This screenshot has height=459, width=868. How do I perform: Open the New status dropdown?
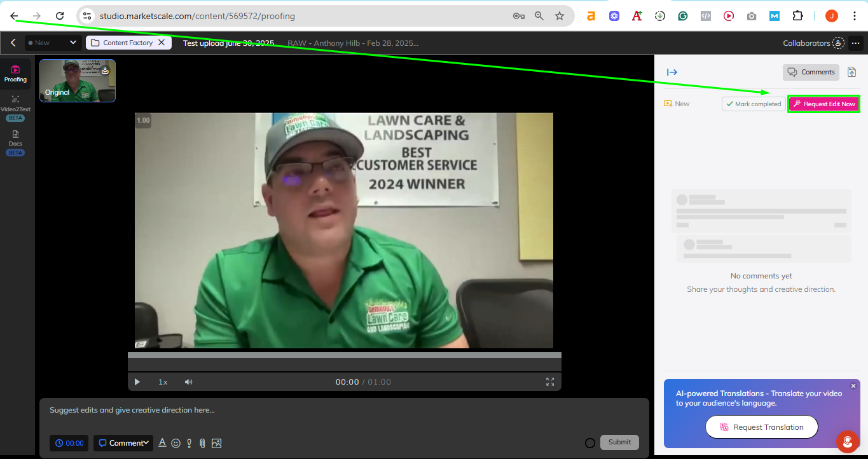(x=52, y=43)
